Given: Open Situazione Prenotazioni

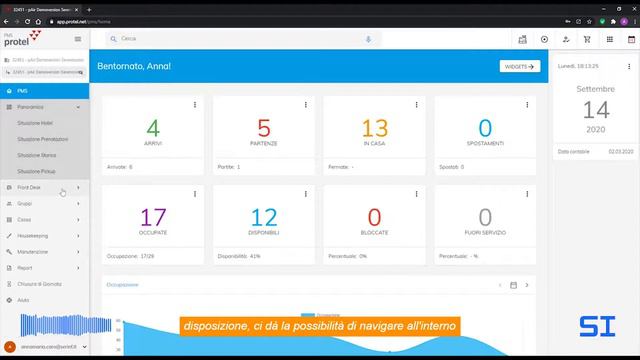Looking at the screenshot, I should (44, 139).
